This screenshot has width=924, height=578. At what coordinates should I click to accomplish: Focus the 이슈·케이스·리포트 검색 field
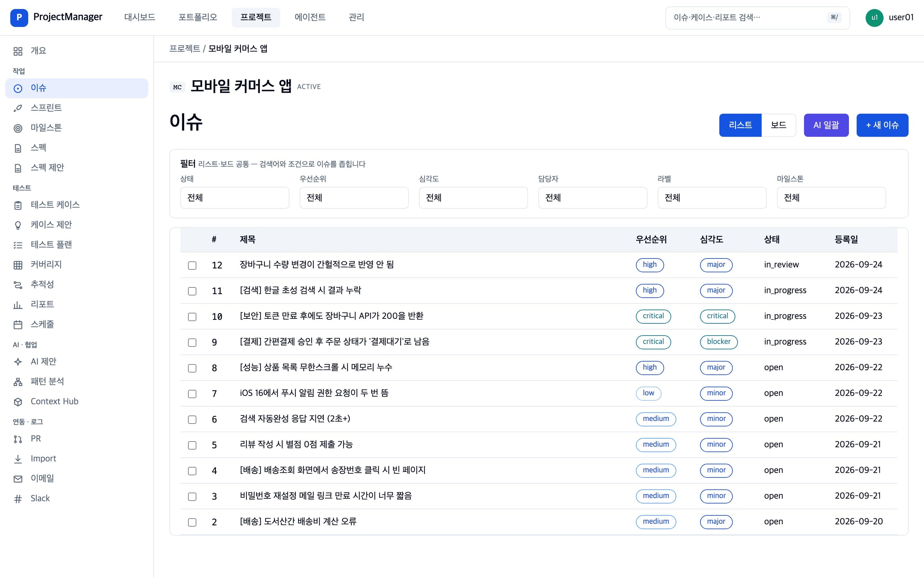click(757, 18)
